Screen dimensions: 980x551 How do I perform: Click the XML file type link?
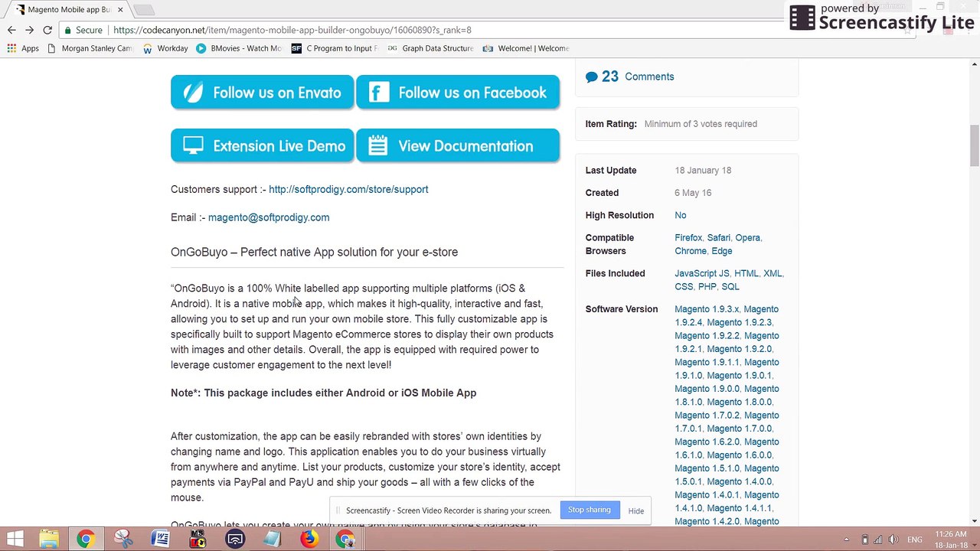pyautogui.click(x=773, y=273)
